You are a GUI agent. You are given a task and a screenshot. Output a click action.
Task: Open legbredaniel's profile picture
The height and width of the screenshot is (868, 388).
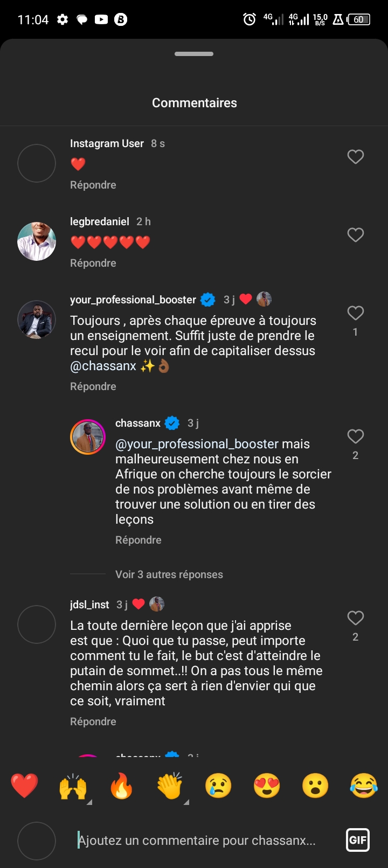pyautogui.click(x=37, y=241)
